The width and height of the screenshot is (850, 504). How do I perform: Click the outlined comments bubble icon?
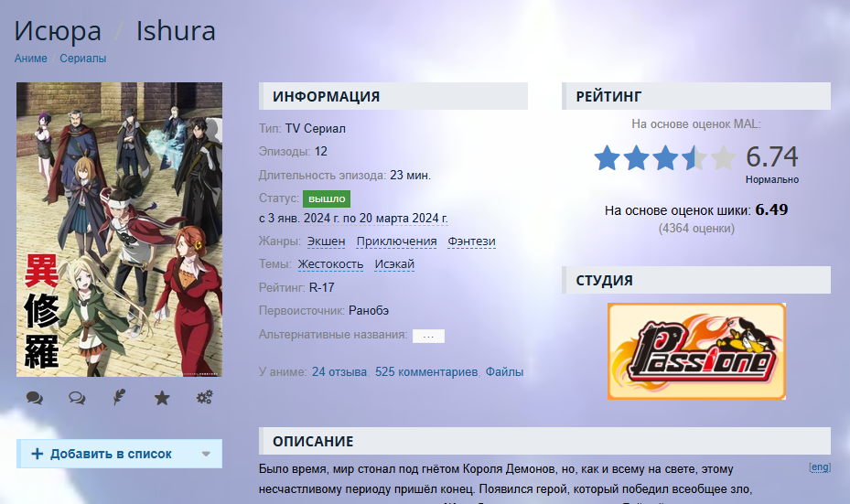point(77,398)
